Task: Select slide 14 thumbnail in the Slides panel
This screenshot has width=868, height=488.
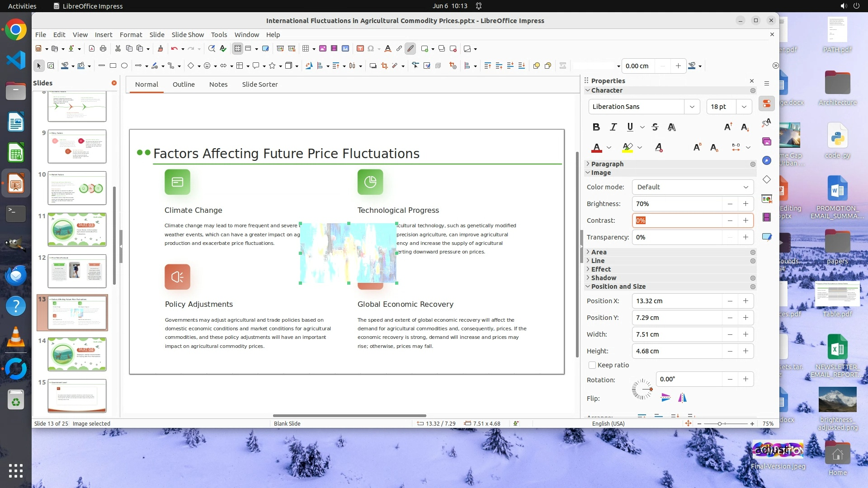Action: click(x=77, y=354)
